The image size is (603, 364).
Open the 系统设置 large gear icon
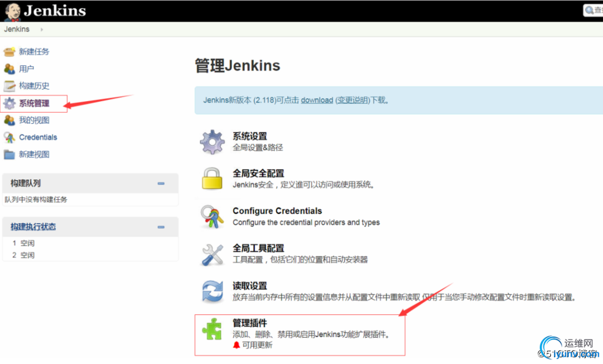pyautogui.click(x=212, y=142)
